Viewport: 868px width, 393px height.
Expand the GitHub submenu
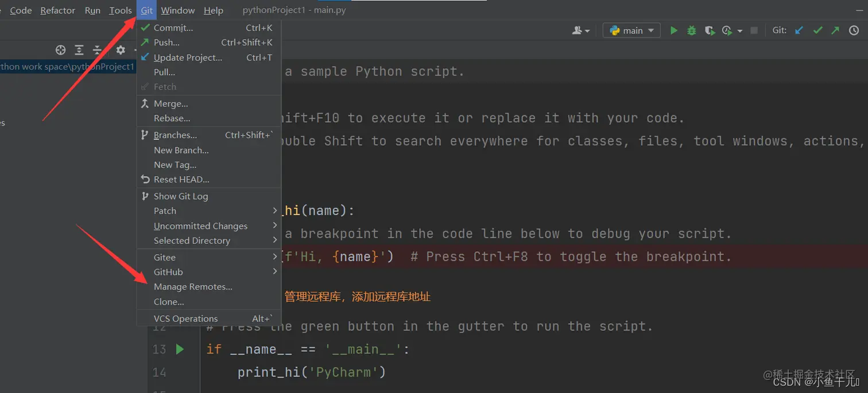[x=209, y=272]
